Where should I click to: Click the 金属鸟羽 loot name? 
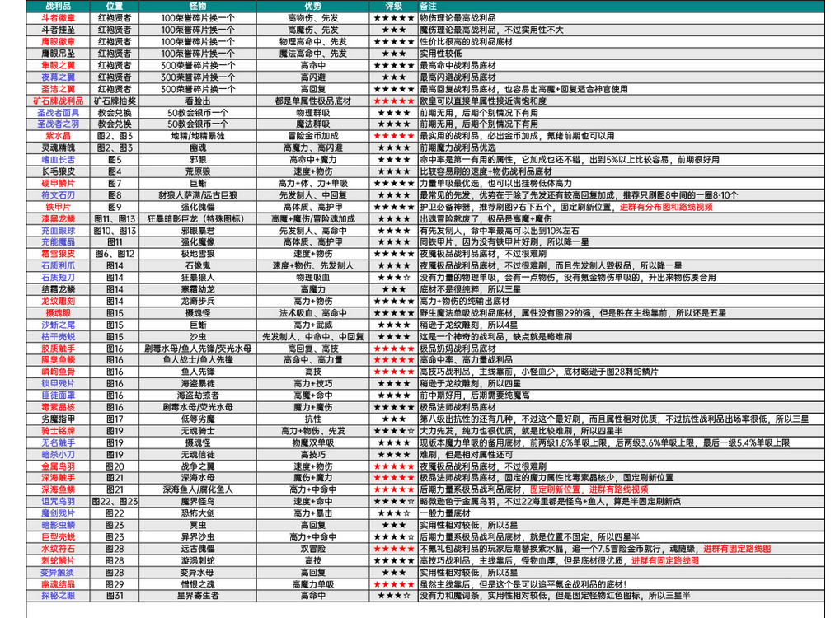pyautogui.click(x=58, y=466)
